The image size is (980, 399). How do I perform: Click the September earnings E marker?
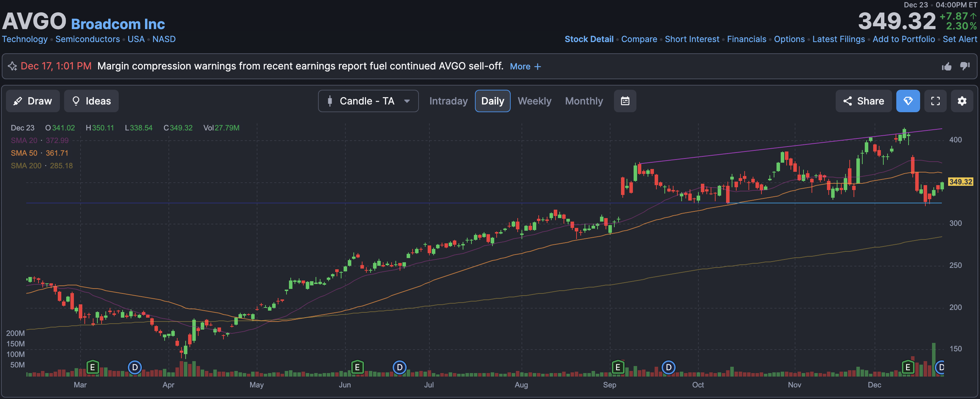tap(618, 367)
